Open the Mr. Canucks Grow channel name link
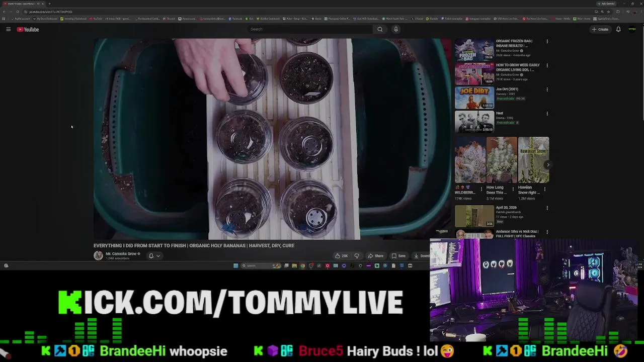This screenshot has height=362, width=644. coord(121,254)
